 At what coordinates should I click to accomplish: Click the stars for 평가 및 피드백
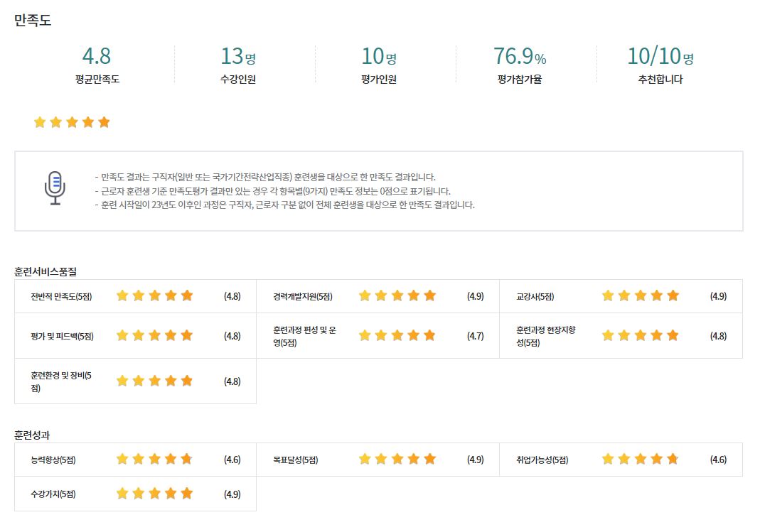[154, 336]
